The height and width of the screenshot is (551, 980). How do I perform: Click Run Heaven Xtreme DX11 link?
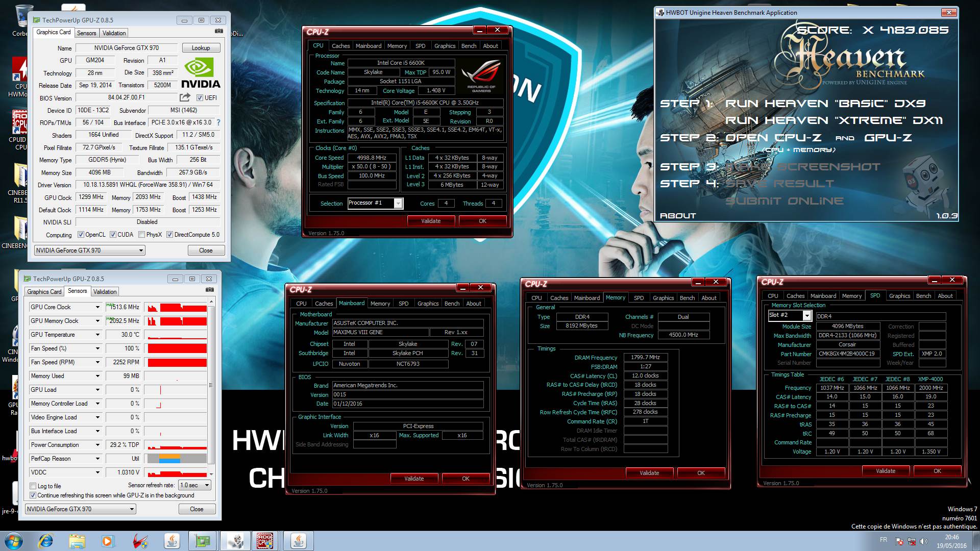[x=834, y=120]
